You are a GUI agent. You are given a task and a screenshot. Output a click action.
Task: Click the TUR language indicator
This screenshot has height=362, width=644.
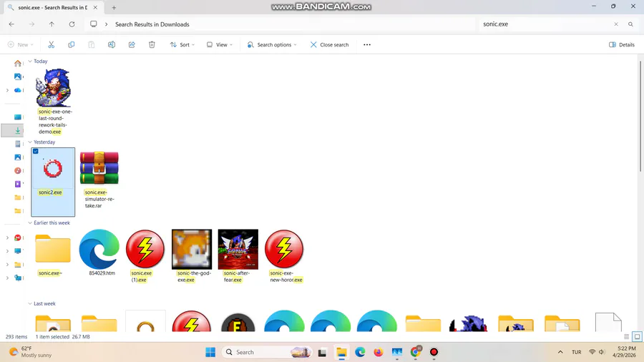point(577,352)
